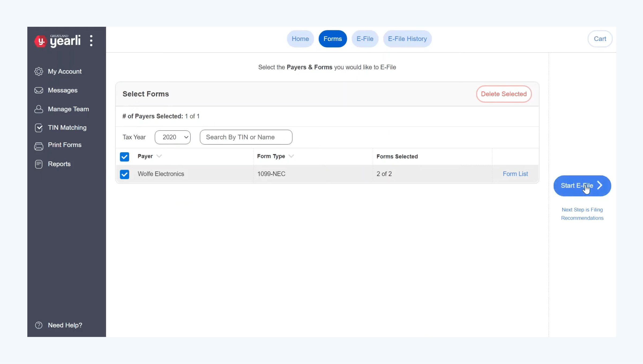Open the E-File History tab
The width and height of the screenshot is (643, 364).
pyautogui.click(x=407, y=39)
